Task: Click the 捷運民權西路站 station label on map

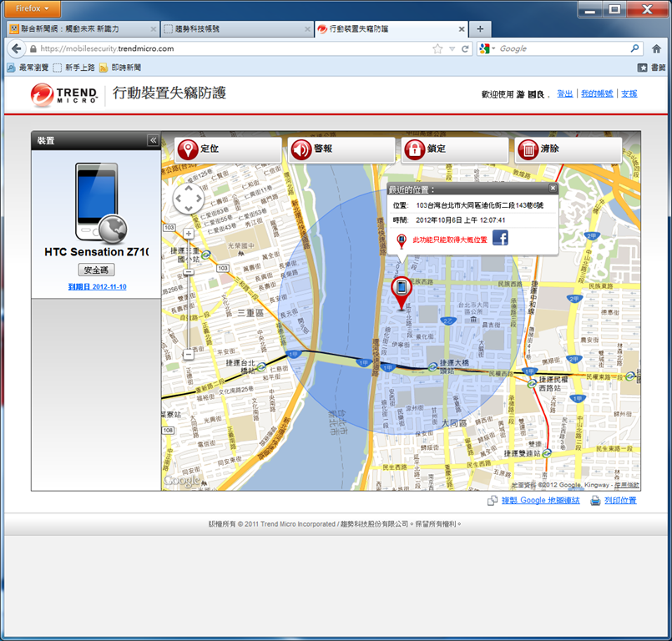Action: click(553, 383)
